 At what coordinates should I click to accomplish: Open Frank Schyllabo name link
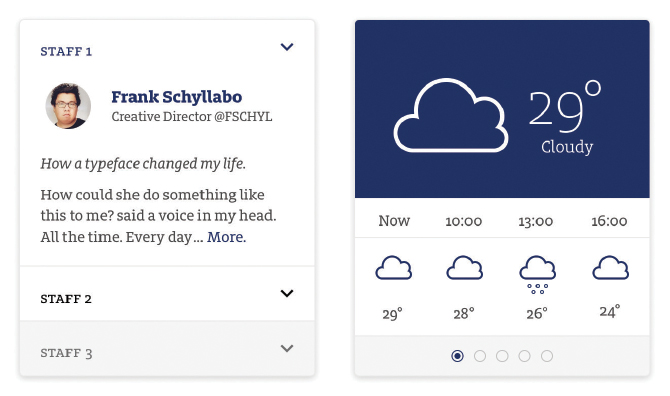[x=176, y=97]
